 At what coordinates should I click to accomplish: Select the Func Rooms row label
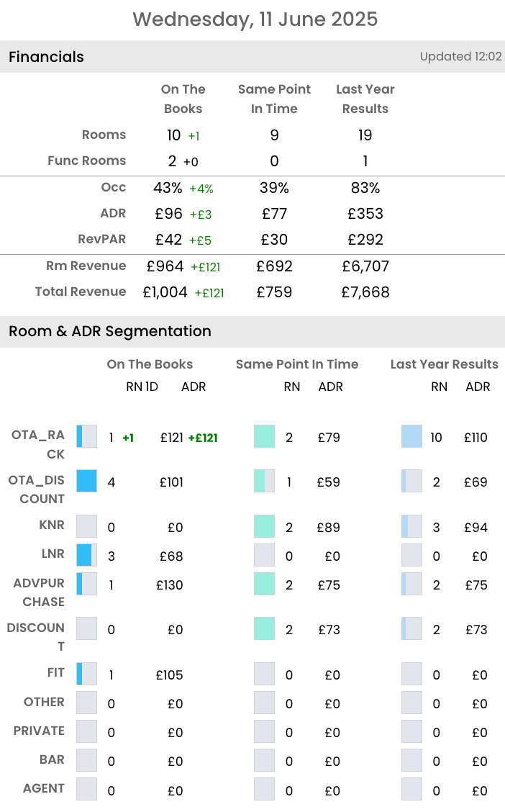coord(86,161)
